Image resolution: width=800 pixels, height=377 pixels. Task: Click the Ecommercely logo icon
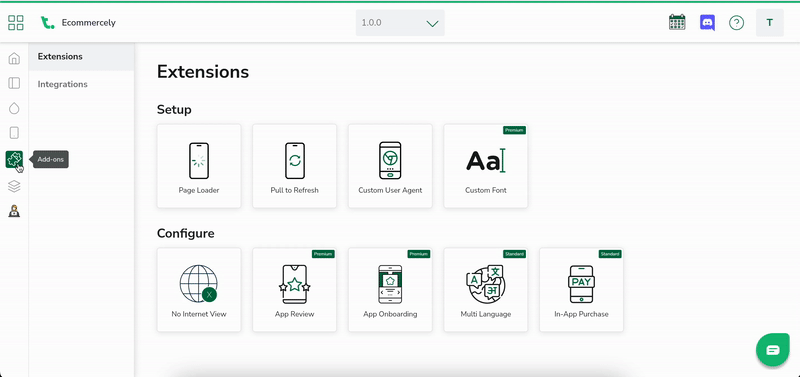point(47,22)
